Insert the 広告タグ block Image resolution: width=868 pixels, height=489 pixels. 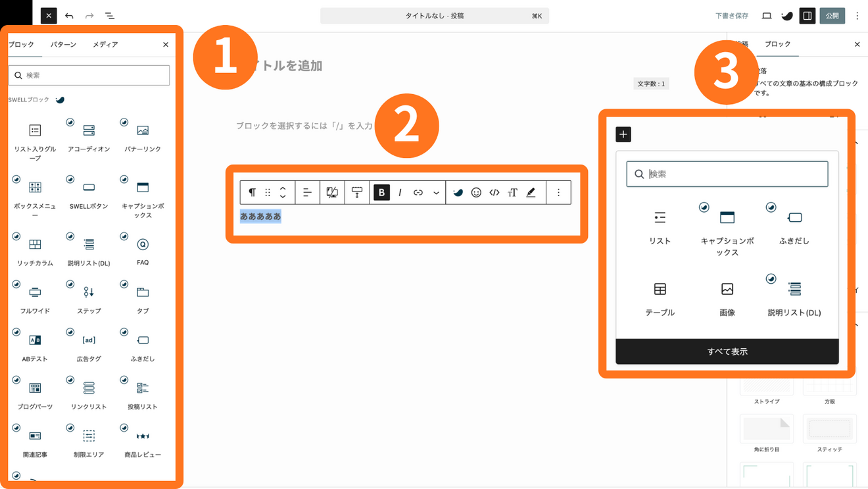[x=89, y=347]
